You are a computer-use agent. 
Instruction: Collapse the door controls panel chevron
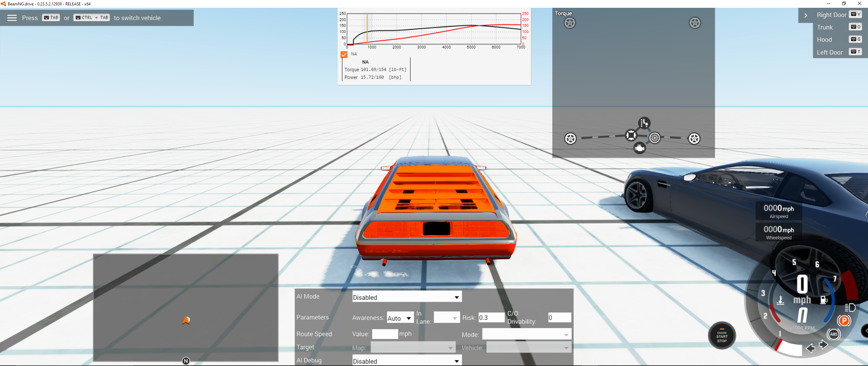(x=806, y=15)
